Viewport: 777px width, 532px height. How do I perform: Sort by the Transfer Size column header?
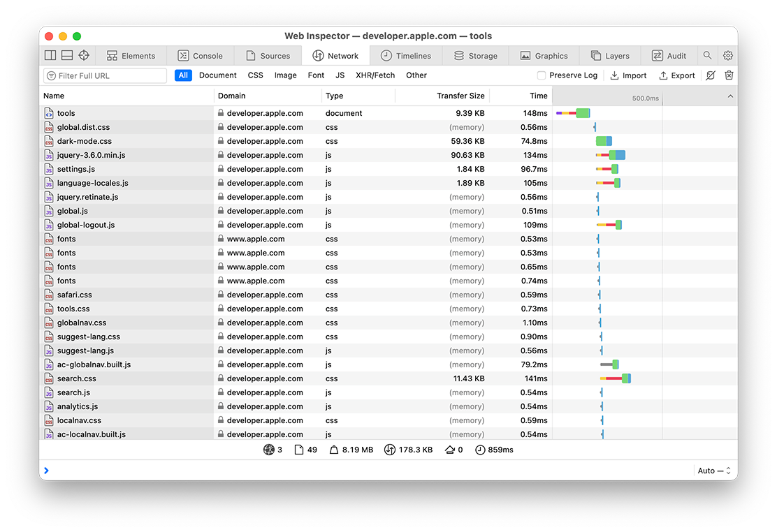pos(460,96)
